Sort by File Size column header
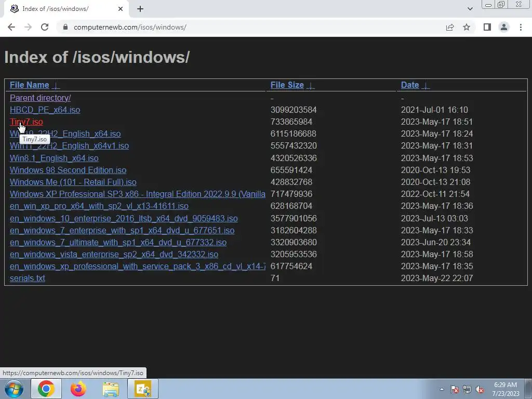The image size is (532, 399). click(x=287, y=85)
